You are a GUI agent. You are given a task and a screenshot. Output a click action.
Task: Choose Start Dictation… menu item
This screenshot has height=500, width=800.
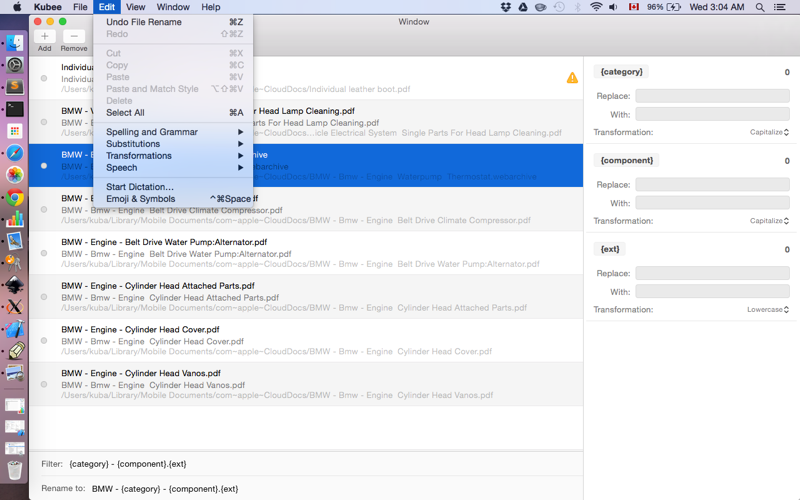pos(173,187)
